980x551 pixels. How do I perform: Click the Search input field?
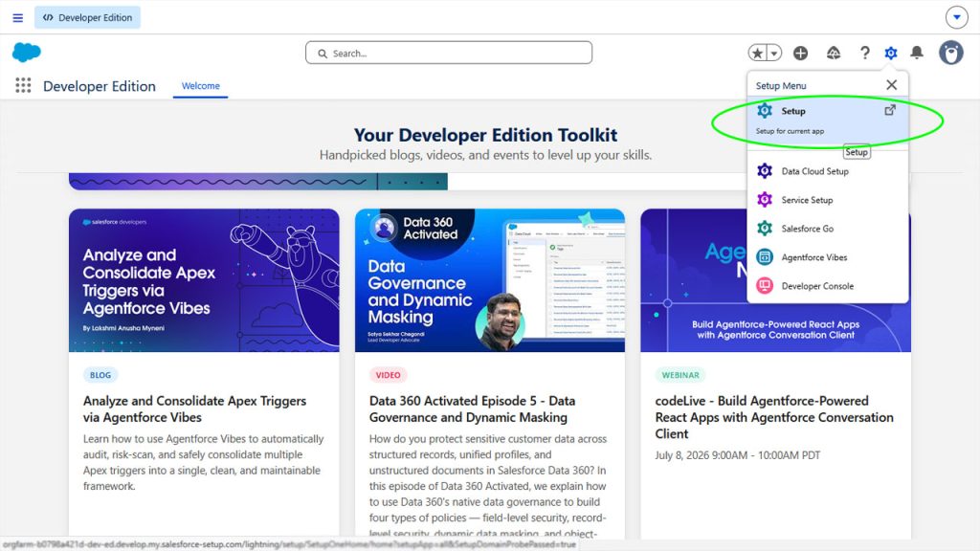pyautogui.click(x=449, y=54)
